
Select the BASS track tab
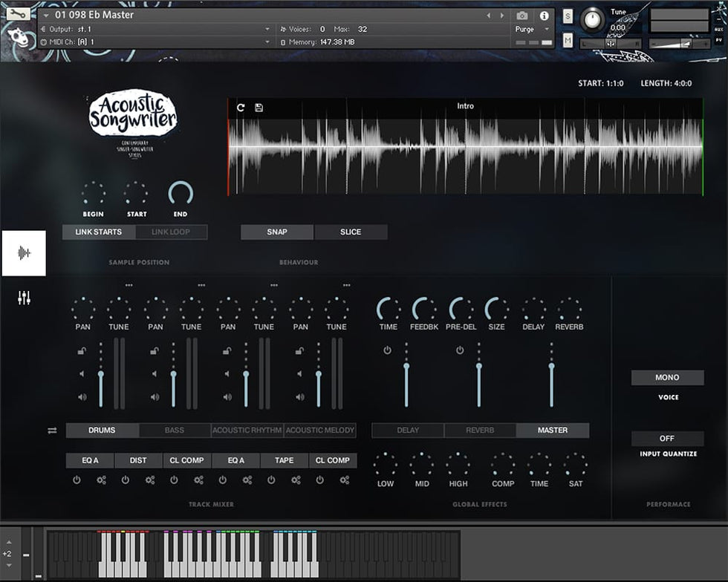point(175,431)
